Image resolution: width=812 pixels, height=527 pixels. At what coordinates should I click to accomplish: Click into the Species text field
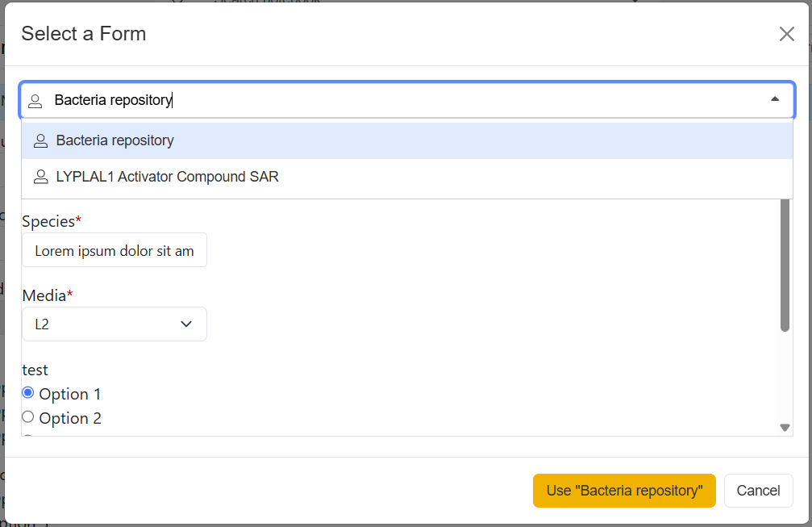115,251
